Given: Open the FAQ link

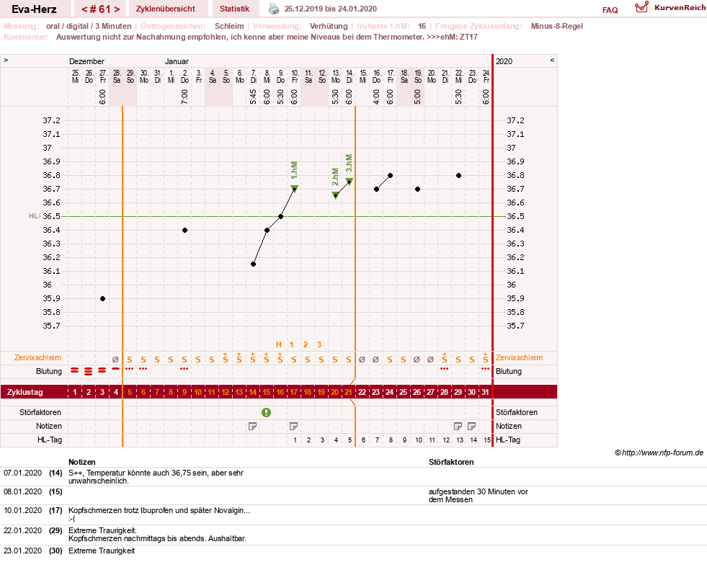Looking at the screenshot, I should click(610, 10).
